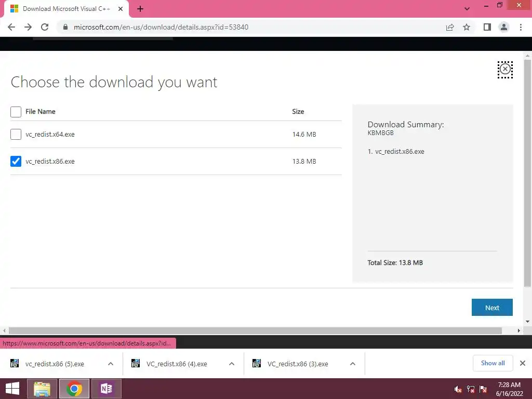Image resolution: width=532 pixels, height=399 pixels.
Task: Click the horizontal page scrollbar
Action: pyautogui.click(x=255, y=330)
